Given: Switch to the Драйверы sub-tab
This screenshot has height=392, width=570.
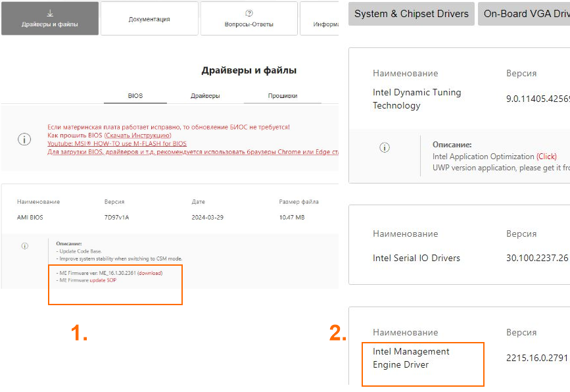Looking at the screenshot, I should pyautogui.click(x=205, y=96).
